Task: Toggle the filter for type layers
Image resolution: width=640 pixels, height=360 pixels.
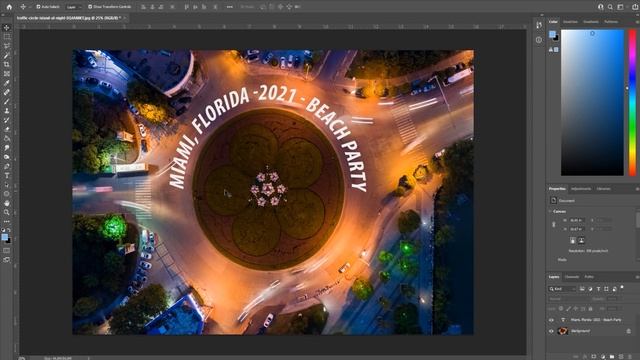Action: click(x=598, y=289)
